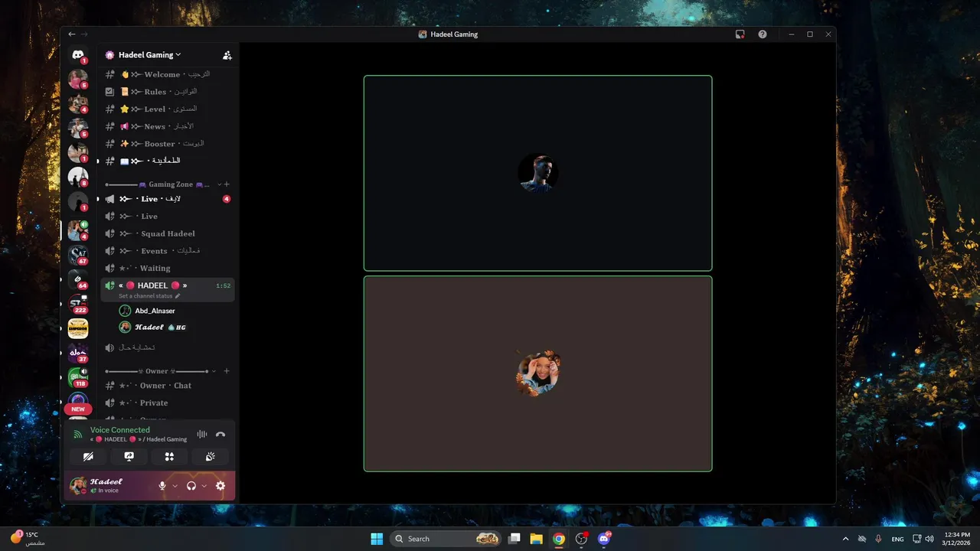Image resolution: width=980 pixels, height=551 pixels.
Task: Start an activity with the apps icon
Action: point(170,457)
